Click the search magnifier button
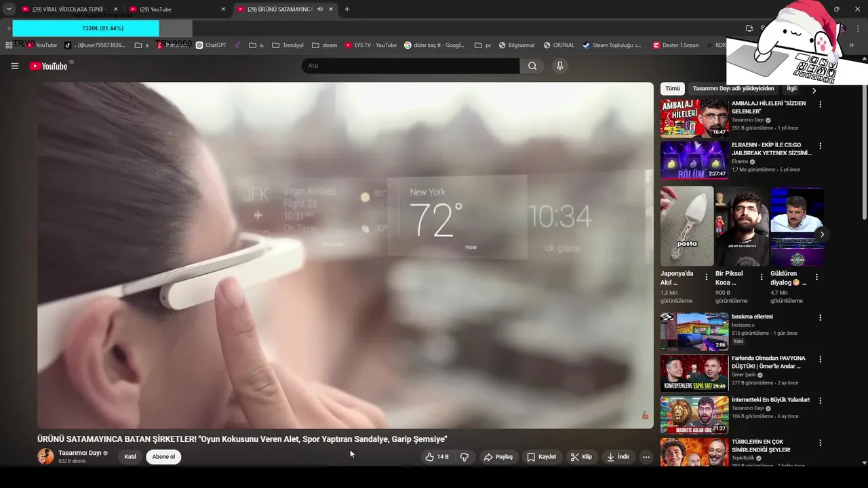Image resolution: width=868 pixels, height=488 pixels. pos(532,66)
